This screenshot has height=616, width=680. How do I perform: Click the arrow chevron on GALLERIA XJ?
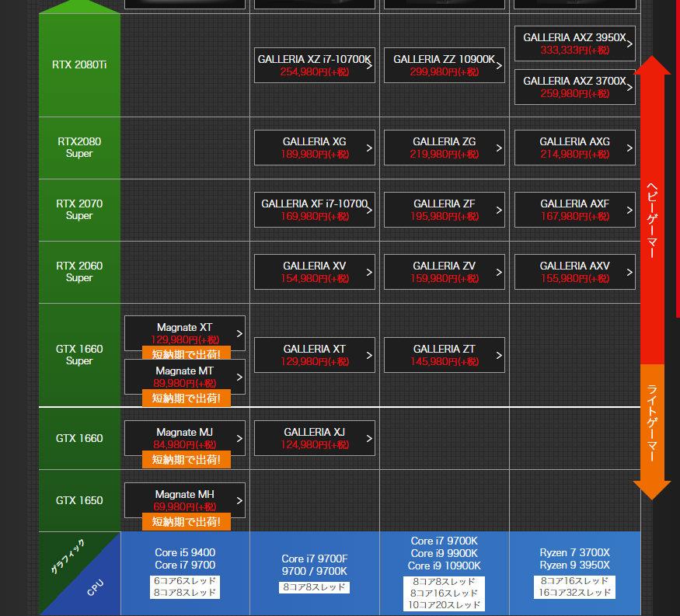(369, 439)
